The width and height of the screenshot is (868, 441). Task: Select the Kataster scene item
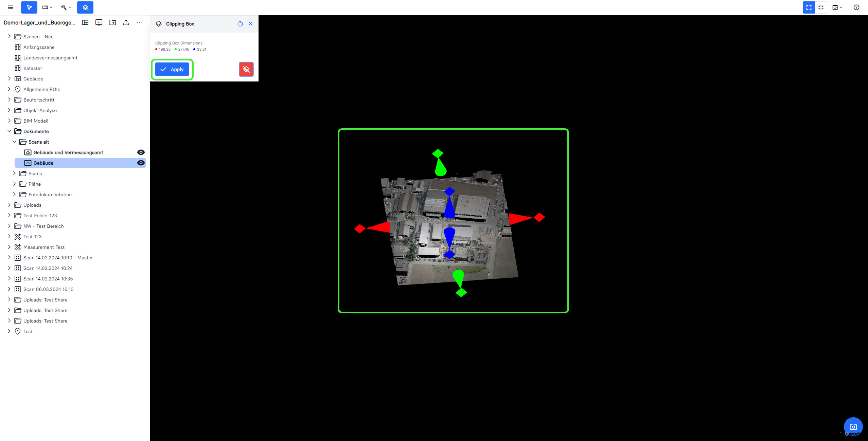tap(33, 68)
